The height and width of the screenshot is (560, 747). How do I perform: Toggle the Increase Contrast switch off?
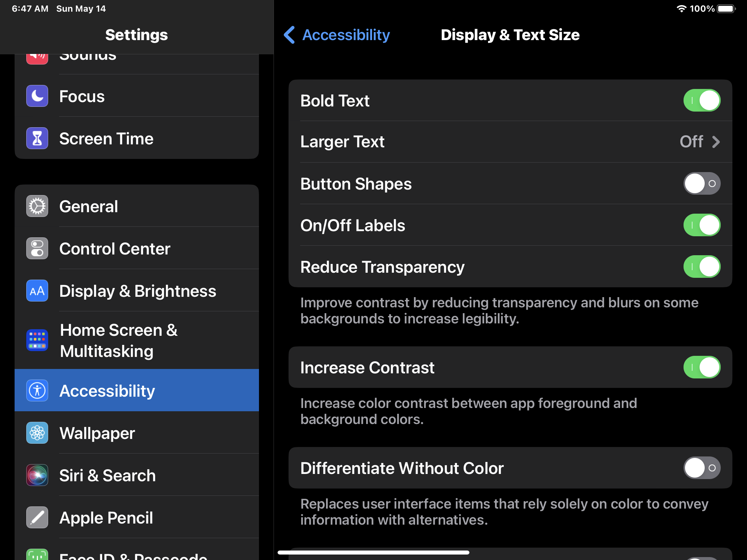click(702, 367)
